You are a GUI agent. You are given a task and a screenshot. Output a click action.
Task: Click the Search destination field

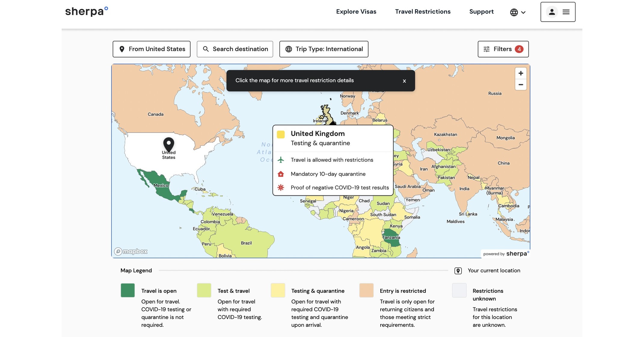(235, 49)
